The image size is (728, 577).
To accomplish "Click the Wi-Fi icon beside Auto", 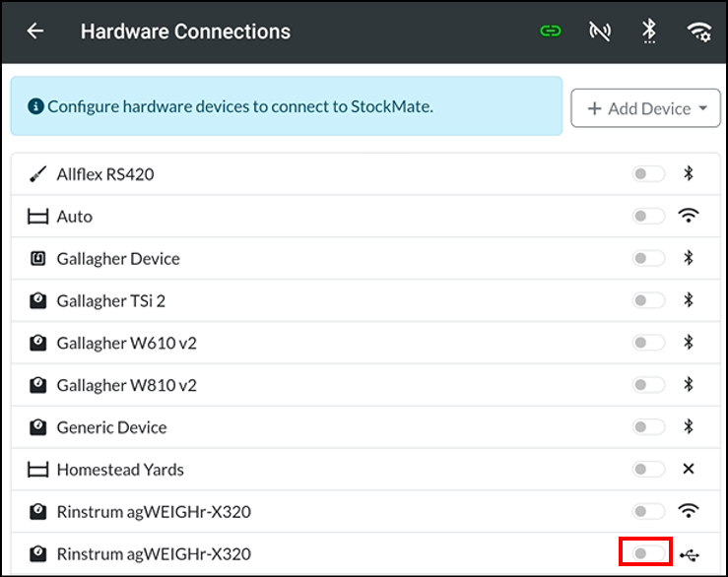I will [689, 216].
